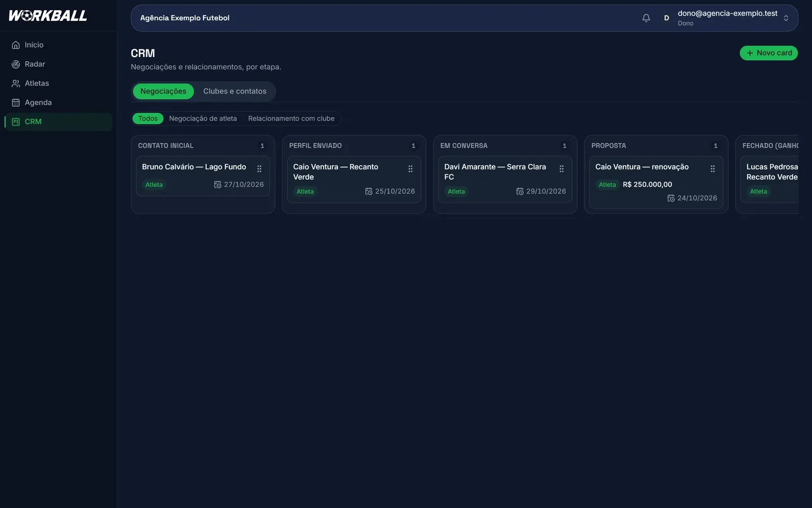Click the PROPOSTA column header

pyautogui.click(x=608, y=146)
